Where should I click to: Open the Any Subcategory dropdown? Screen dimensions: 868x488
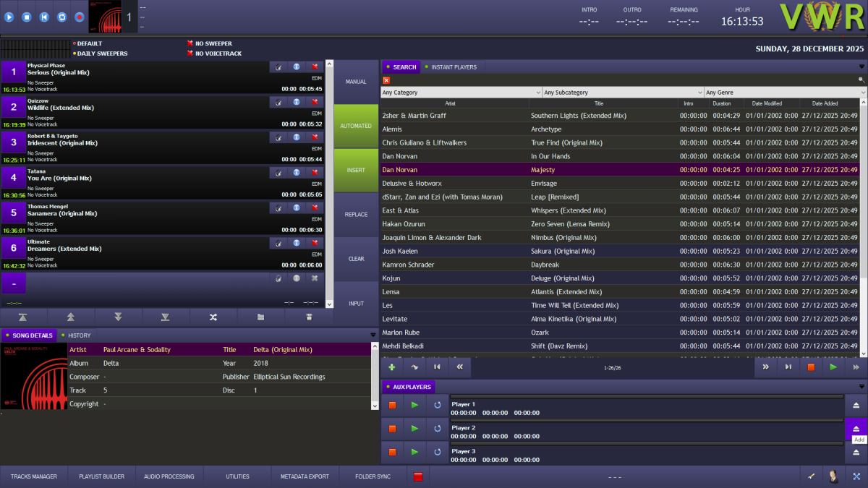pyautogui.click(x=622, y=91)
